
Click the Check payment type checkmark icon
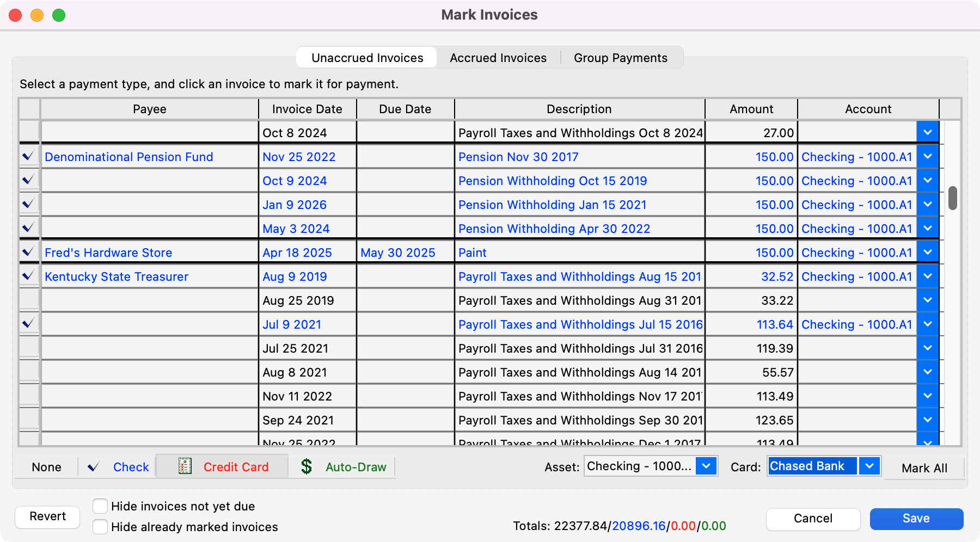click(x=94, y=466)
